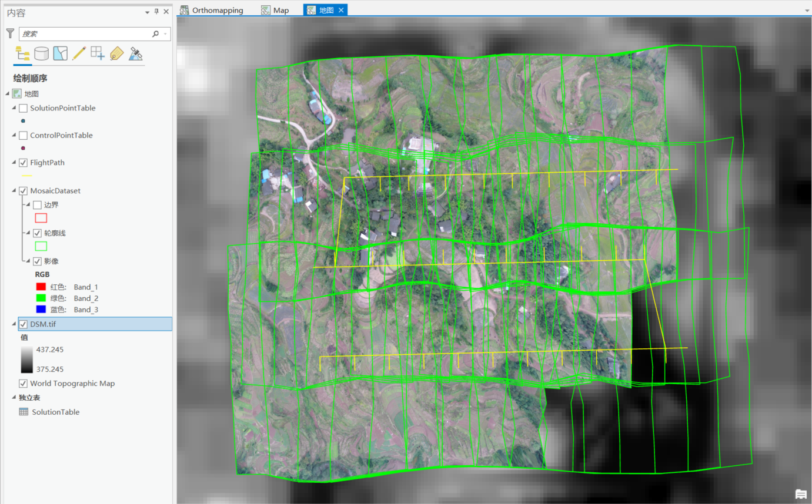Click in the 搜索 search field
The height and width of the screenshot is (504, 812).
click(85, 34)
